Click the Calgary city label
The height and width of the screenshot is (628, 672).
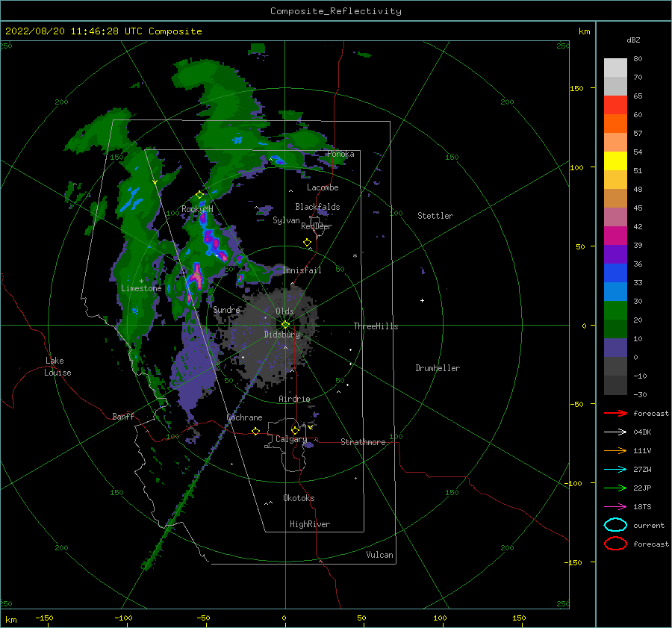click(x=291, y=439)
